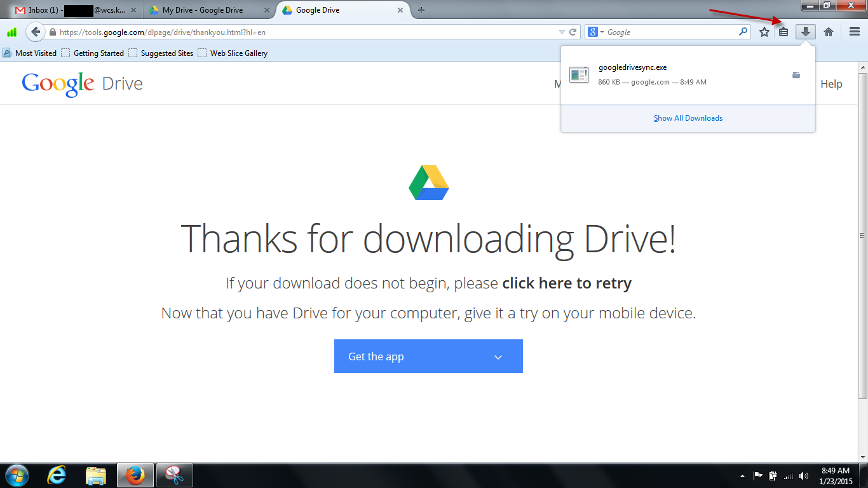
Task: Open a new tab with the plus button
Action: pos(421,10)
